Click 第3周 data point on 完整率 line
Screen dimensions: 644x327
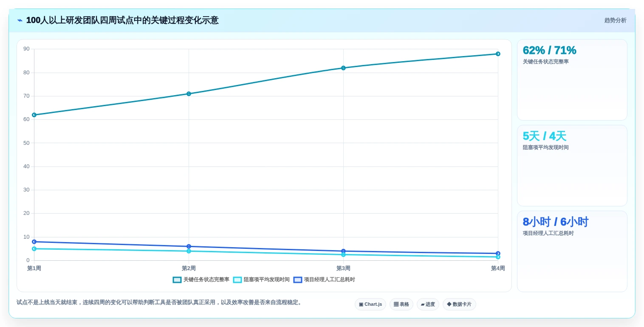click(x=343, y=68)
